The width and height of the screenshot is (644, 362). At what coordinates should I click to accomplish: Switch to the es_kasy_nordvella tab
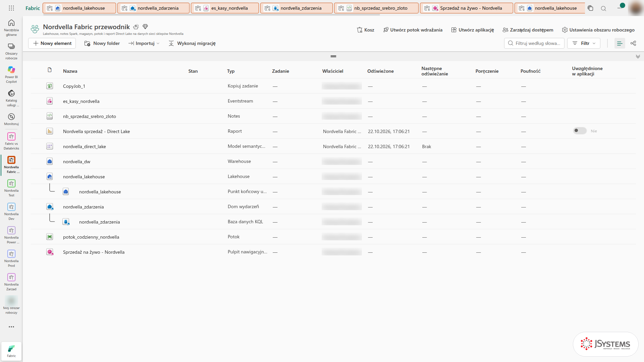click(225, 8)
